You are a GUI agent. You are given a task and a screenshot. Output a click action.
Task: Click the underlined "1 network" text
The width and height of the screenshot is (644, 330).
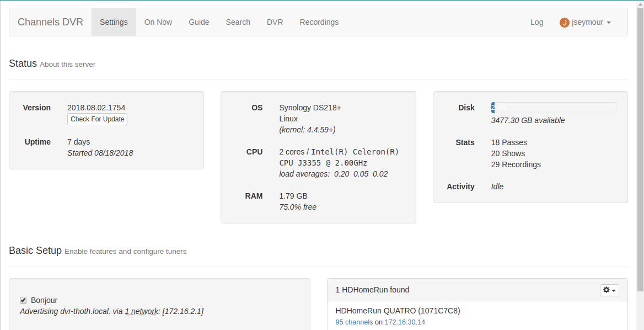pos(142,311)
